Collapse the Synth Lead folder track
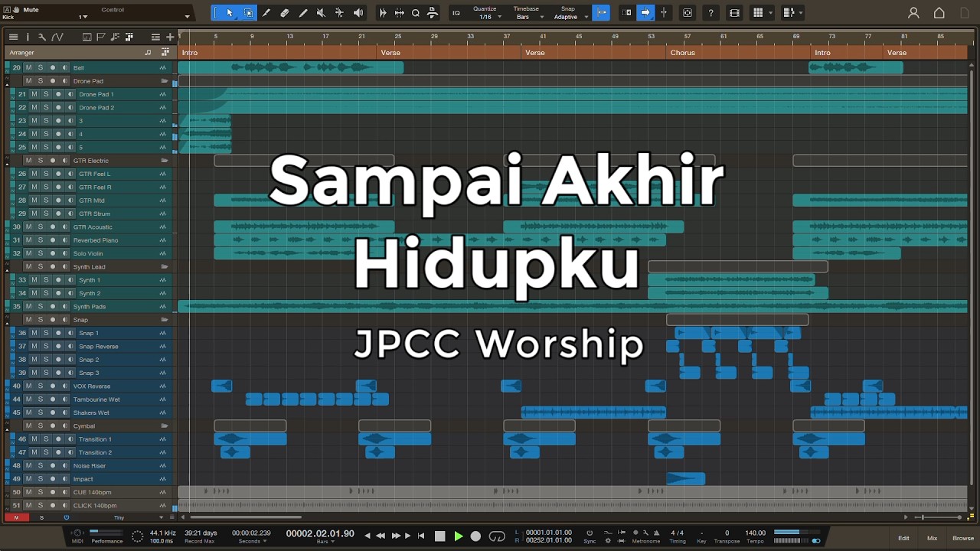The width and height of the screenshot is (980, 551). tap(8, 269)
